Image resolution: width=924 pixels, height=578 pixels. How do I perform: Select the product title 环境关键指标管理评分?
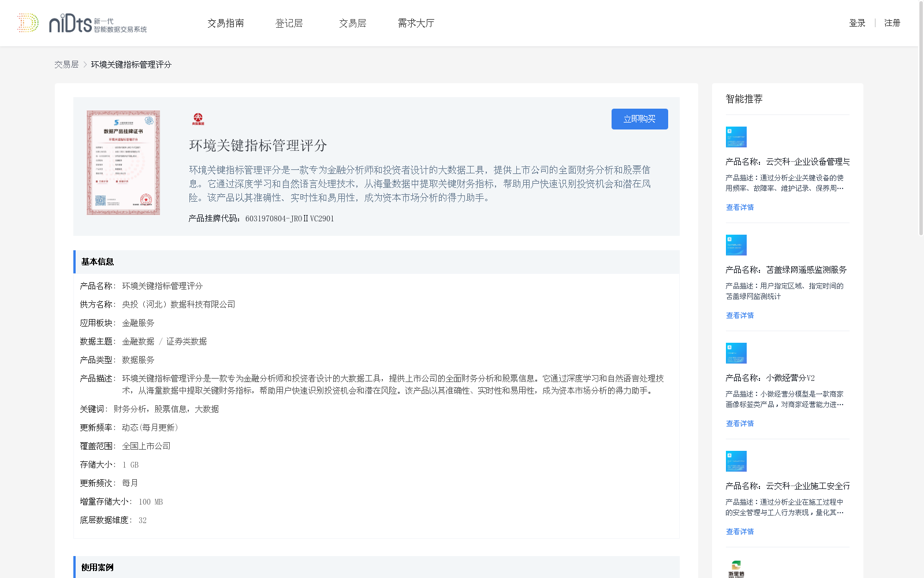(x=258, y=146)
